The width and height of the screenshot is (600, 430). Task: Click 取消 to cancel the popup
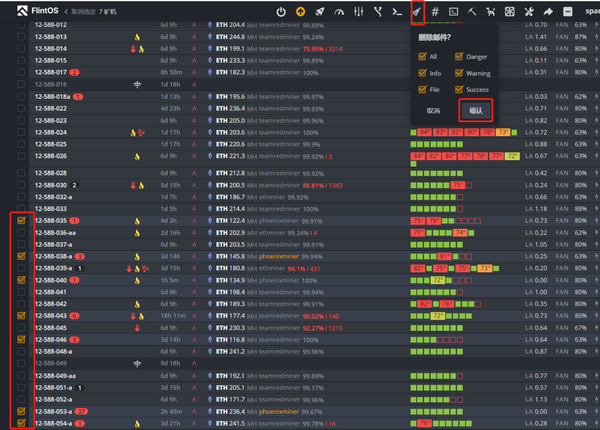433,111
